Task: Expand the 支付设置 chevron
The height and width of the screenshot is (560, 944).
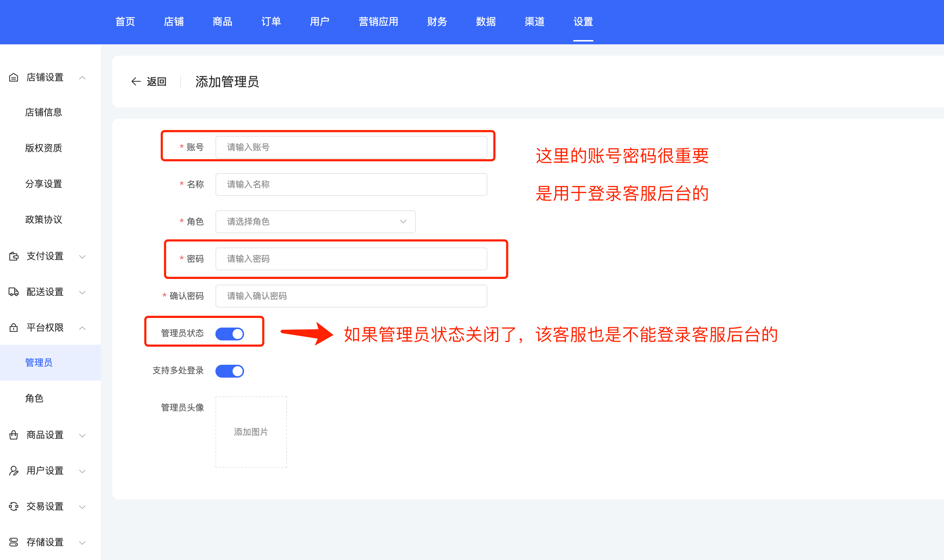Action: (82, 257)
